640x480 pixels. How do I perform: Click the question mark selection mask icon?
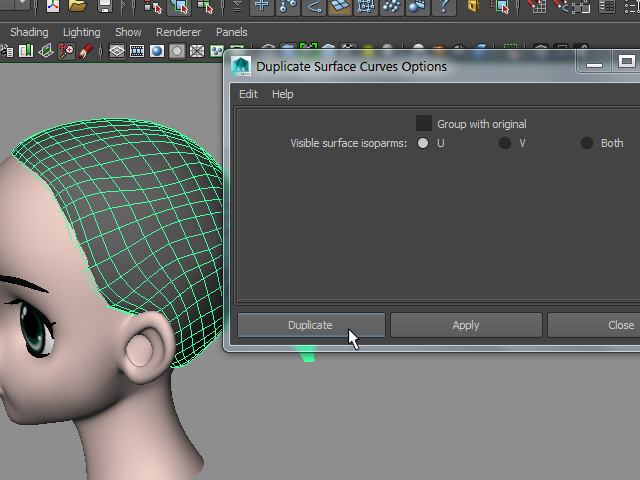click(443, 6)
